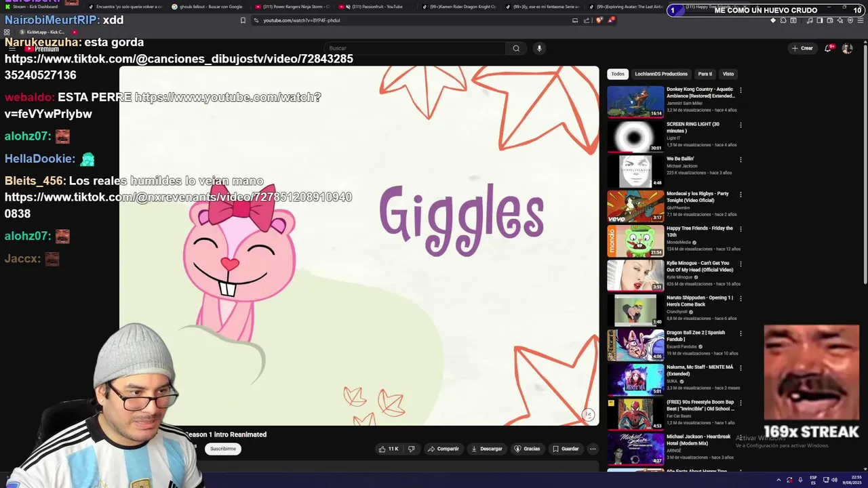Click the Kicklet.app bookmark in bookmarks bar
Image resolution: width=868 pixels, height=488 pixels.
tap(42, 32)
